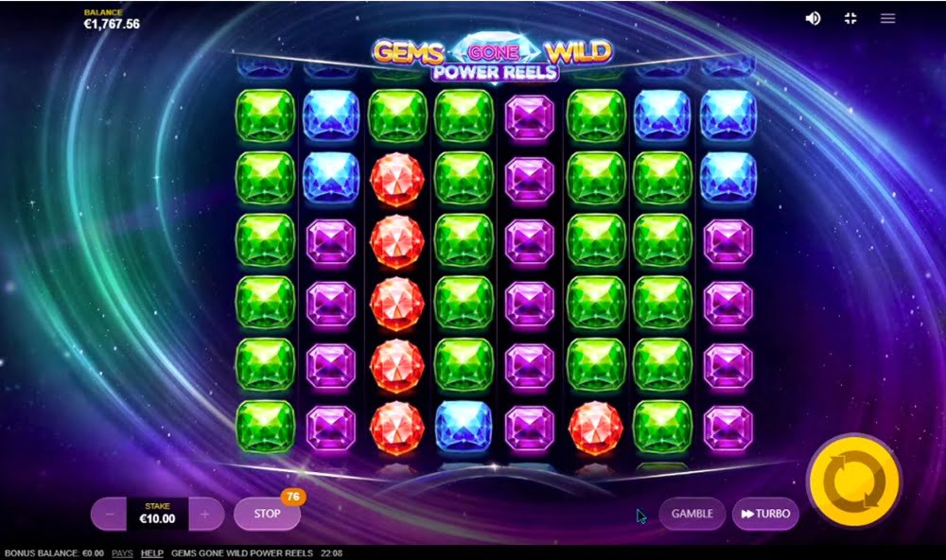Click the top-right blue gem
946x560 pixels.
pos(728,114)
